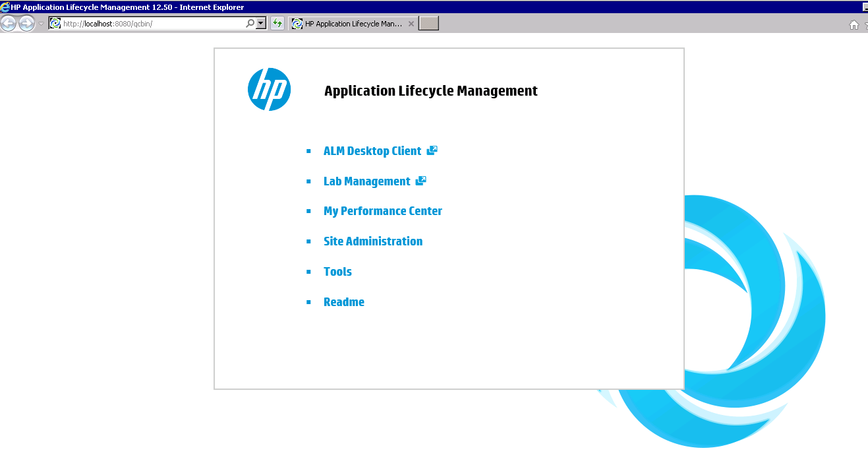The image size is (868, 471).
Task: Open a new blank tab
Action: click(429, 24)
